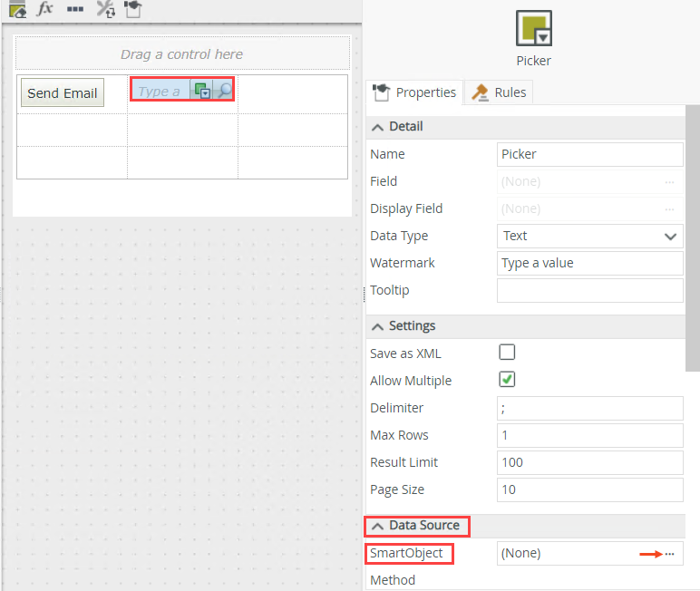Click the large Picker control icon

[534, 28]
